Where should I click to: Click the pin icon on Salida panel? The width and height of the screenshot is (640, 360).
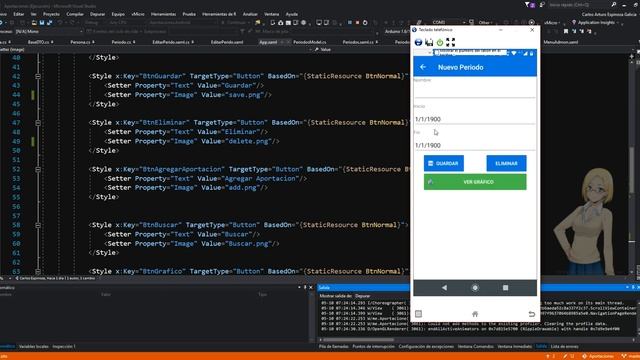[x=633, y=287]
